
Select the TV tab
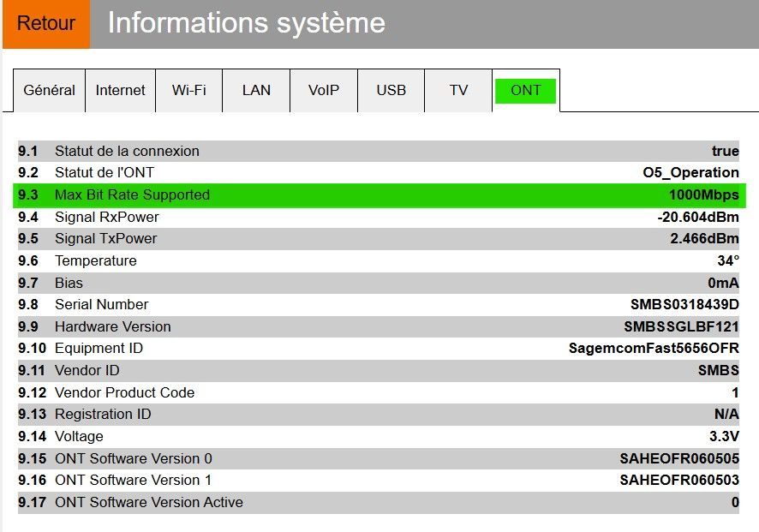point(458,90)
